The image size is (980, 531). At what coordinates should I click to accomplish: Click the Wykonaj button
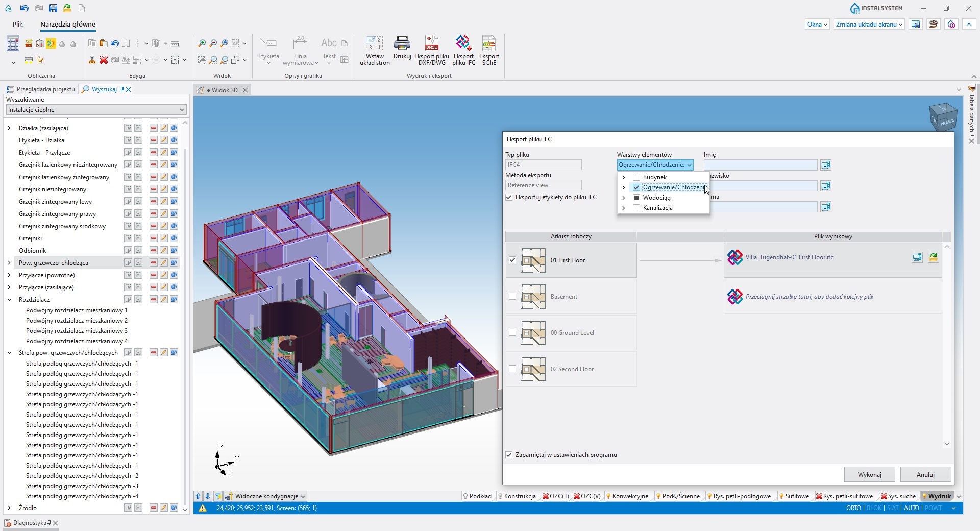[870, 475]
